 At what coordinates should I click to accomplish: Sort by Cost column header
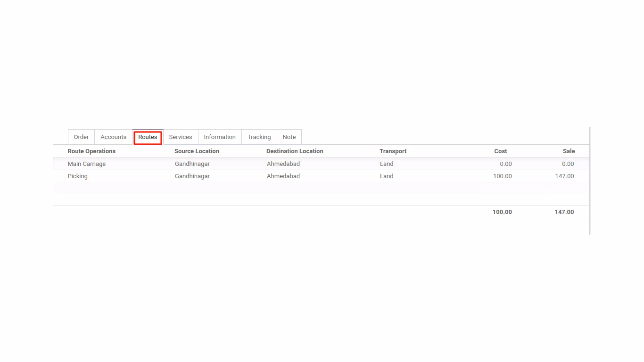501,151
